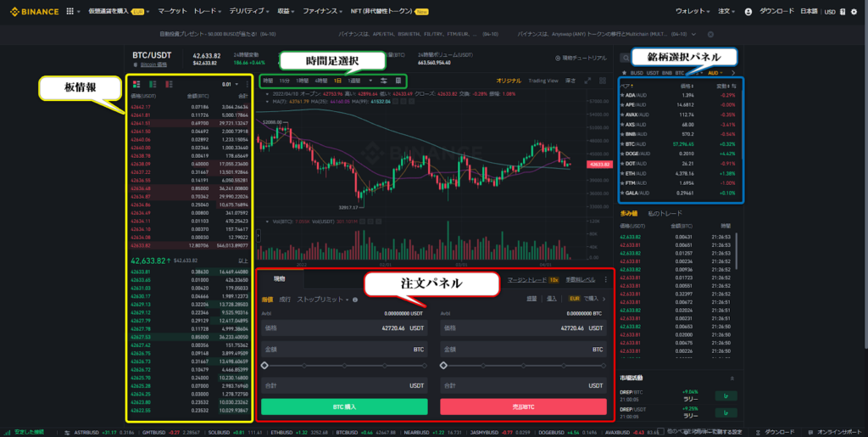
Task: Switch chart to 深さ depth view
Action: tap(570, 81)
